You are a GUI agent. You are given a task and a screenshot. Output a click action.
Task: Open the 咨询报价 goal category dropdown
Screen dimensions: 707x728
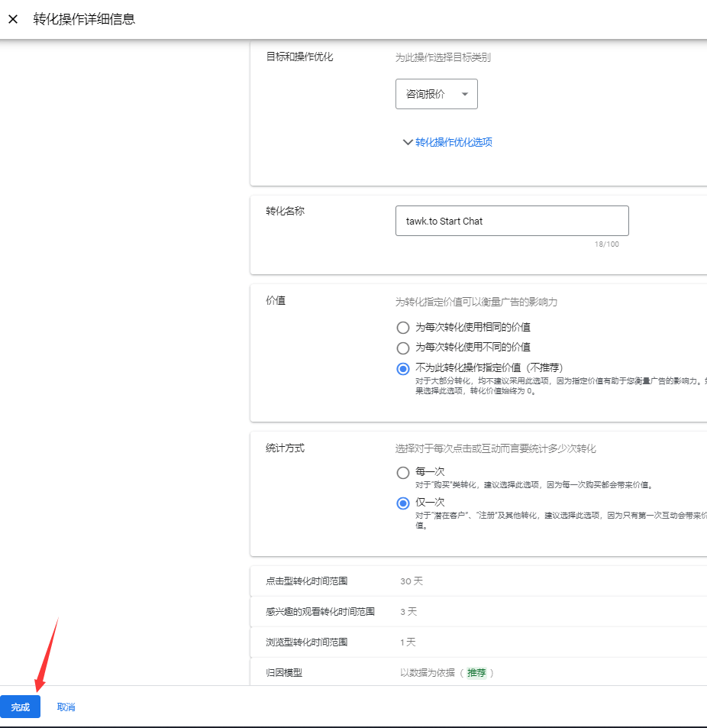coord(436,94)
